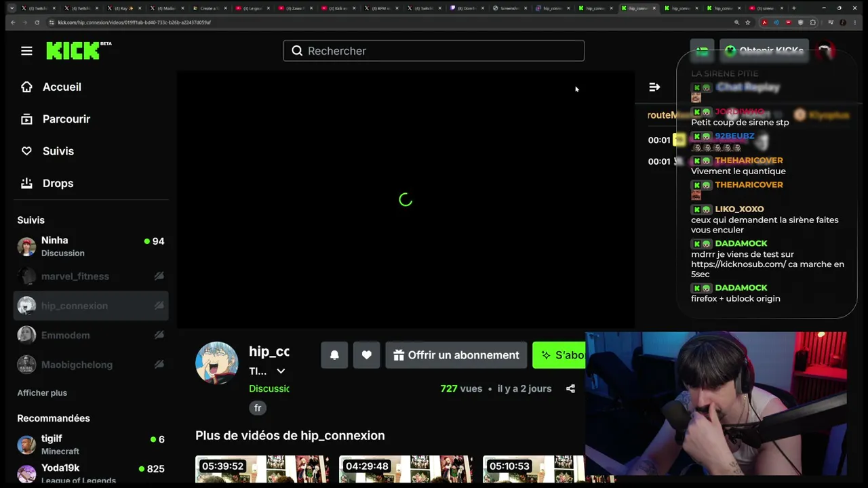Click the Accueil home icon

(x=26, y=87)
